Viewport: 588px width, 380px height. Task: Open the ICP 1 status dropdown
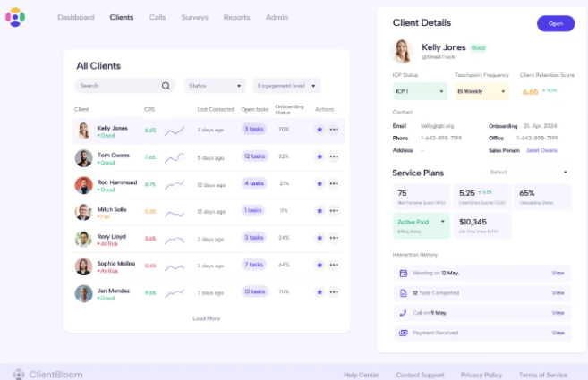[420, 91]
